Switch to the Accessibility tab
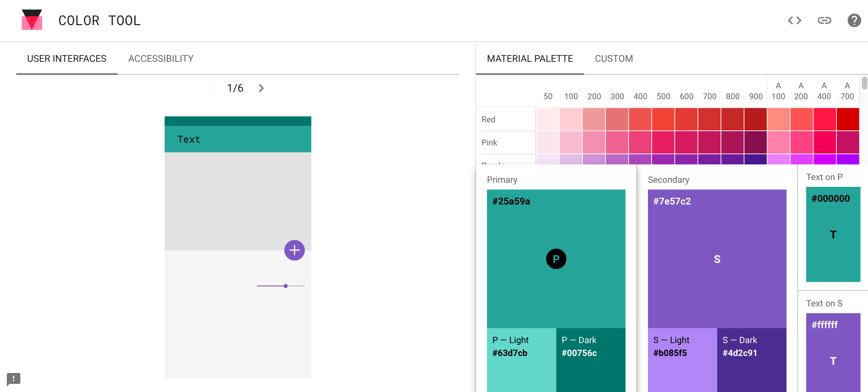This screenshot has height=392, width=868. (x=161, y=59)
